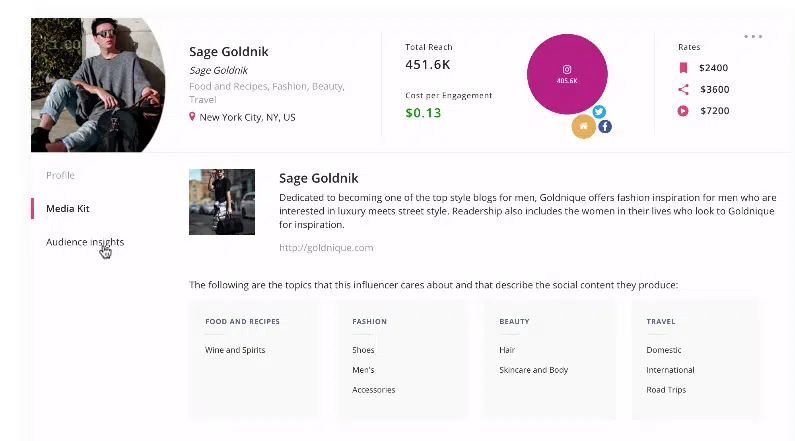
Task: Open the three-dot options menu
Action: click(x=753, y=36)
